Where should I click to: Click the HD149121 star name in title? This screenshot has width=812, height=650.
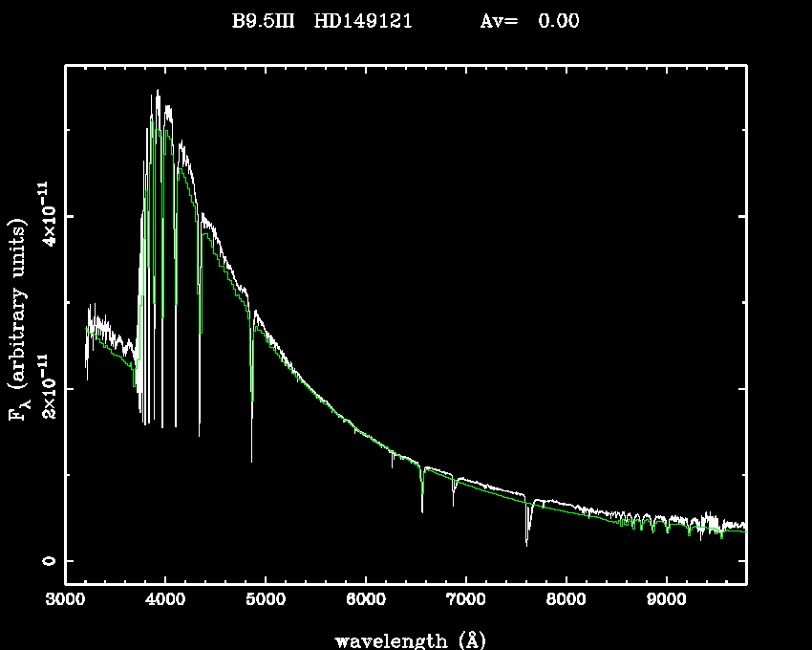[363, 21]
